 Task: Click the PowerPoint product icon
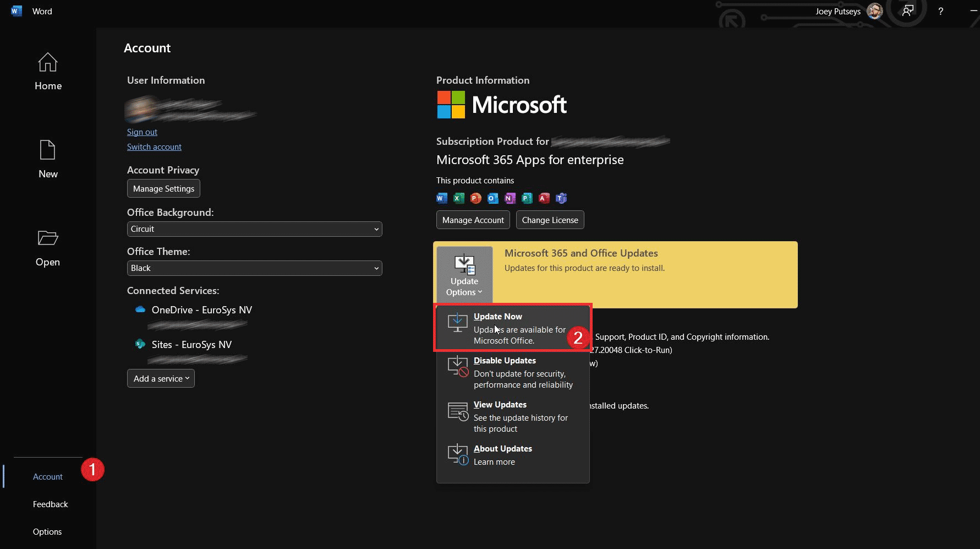[476, 198]
